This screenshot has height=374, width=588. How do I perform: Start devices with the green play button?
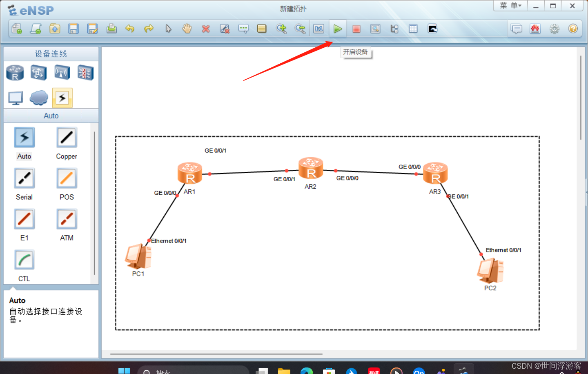[338, 29]
